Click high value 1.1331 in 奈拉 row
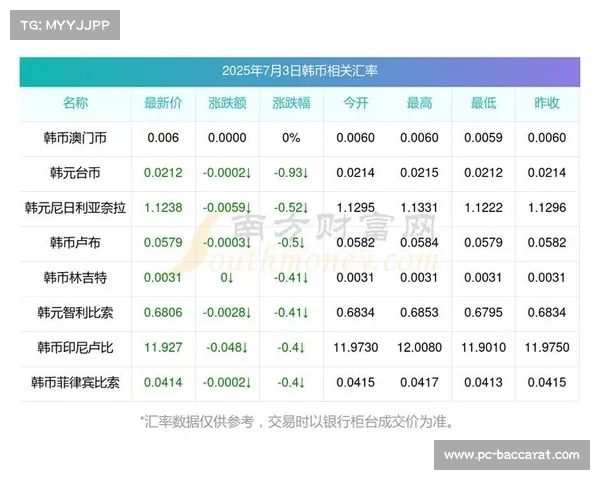600x480 pixels. (419, 208)
